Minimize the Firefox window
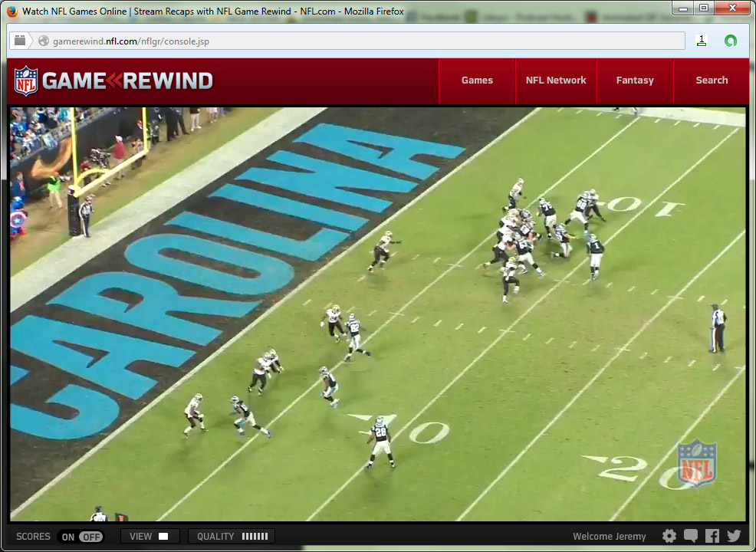 [682, 8]
